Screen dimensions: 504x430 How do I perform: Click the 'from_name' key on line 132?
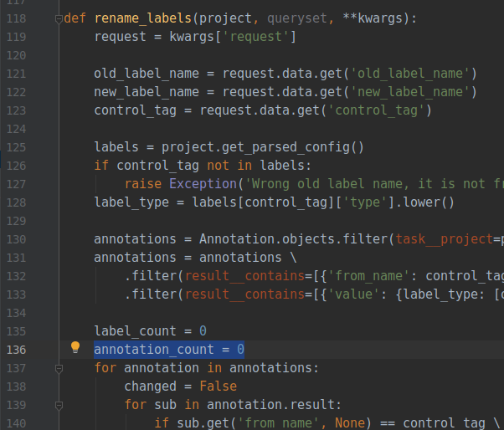click(368, 276)
